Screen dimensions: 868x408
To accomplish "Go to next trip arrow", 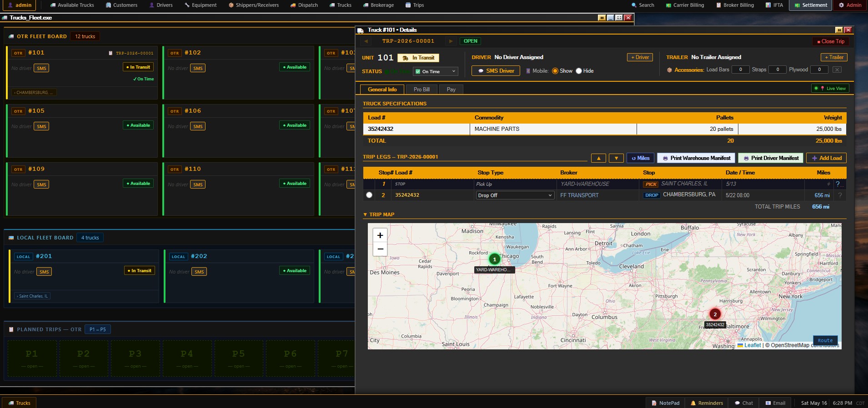I will (451, 41).
